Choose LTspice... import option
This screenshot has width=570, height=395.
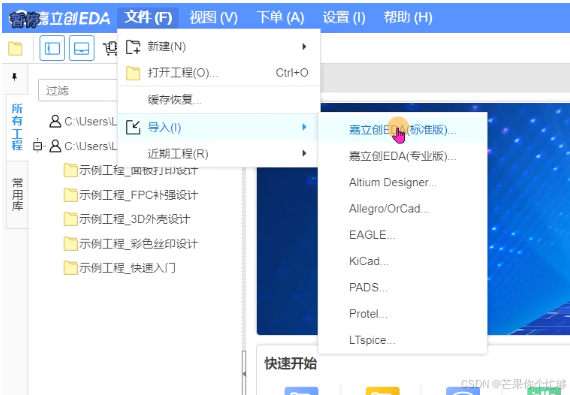click(402, 340)
